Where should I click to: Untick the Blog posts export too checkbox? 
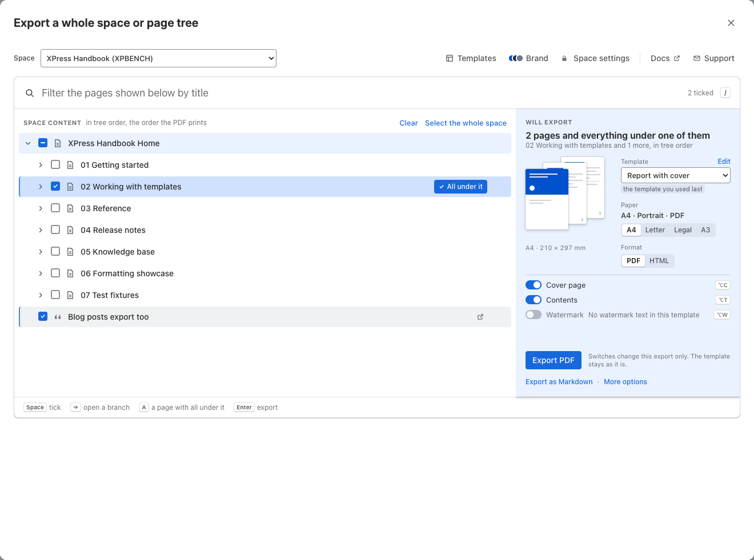coord(43,316)
